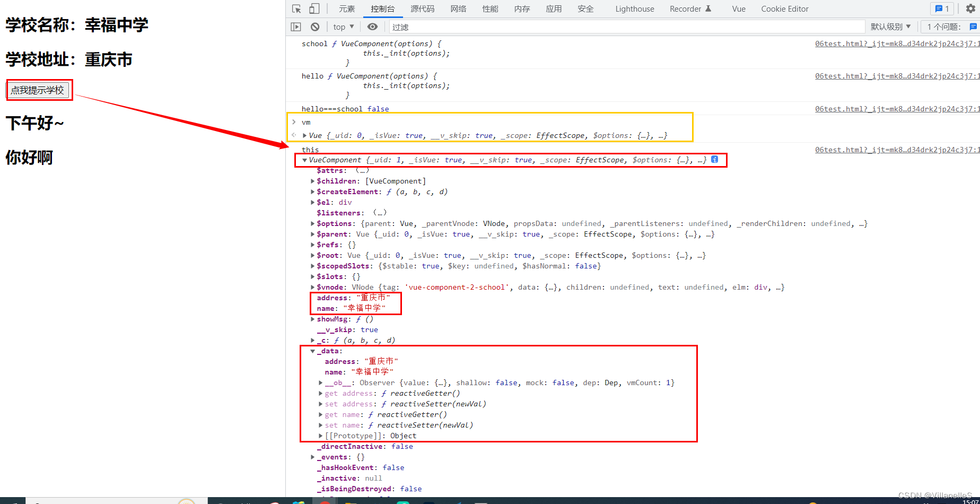Viewport: 980px width, 504px height.
Task: Select the _isBeingDestroyed: false row
Action: click(x=370, y=489)
